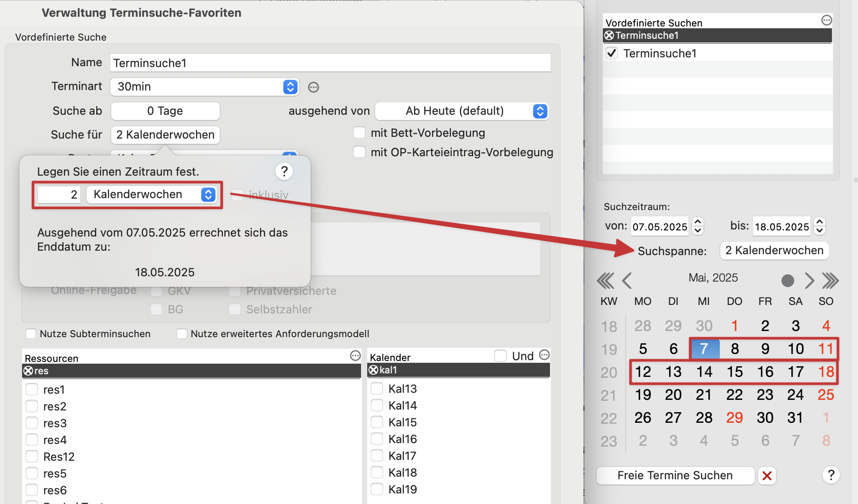
Task: Click the 0 Tage Suche ab button
Action: click(x=166, y=111)
